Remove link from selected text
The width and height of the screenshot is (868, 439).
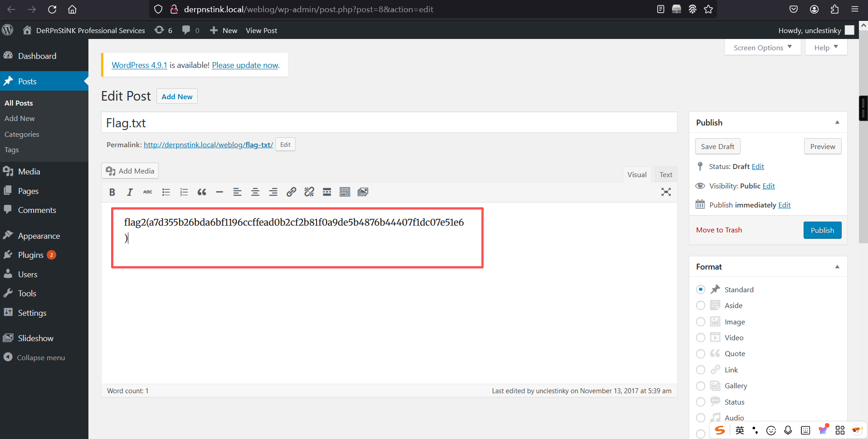click(x=309, y=192)
